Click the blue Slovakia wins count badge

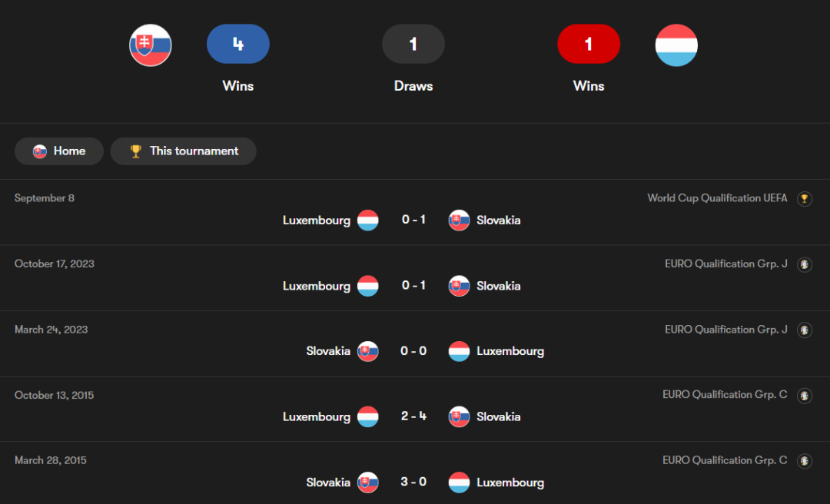238,44
